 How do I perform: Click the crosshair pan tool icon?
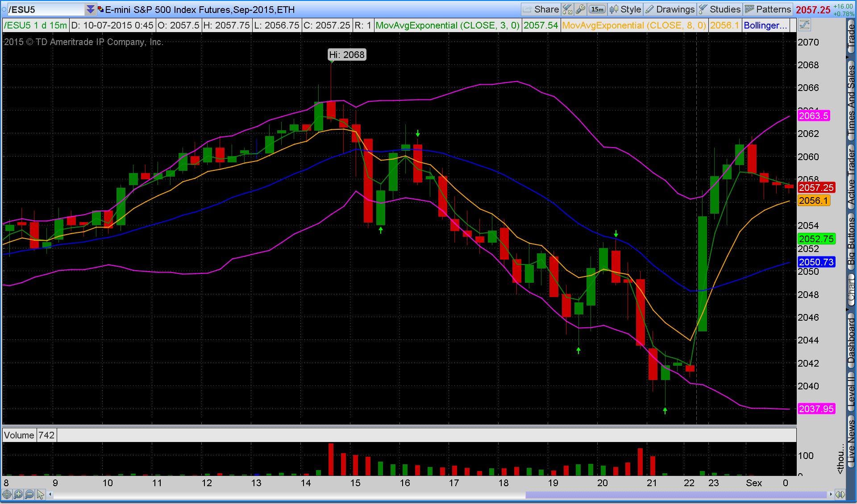pyautogui.click(x=7, y=494)
